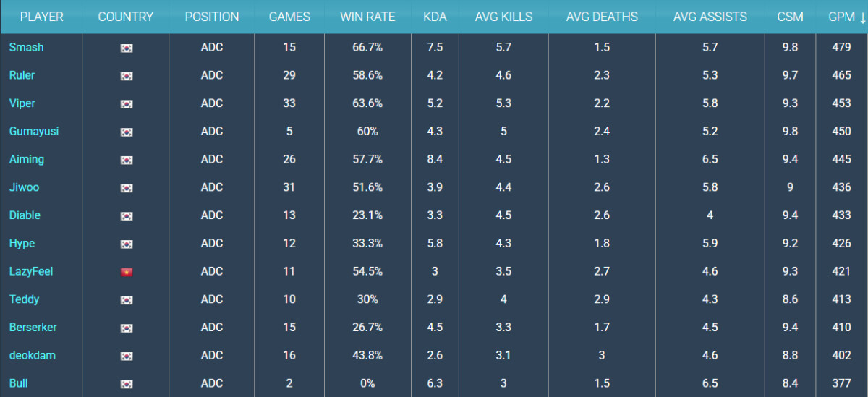This screenshot has width=868, height=397.
Task: Click the Vietnam flag in LazyFeel's row
Action: tap(127, 272)
